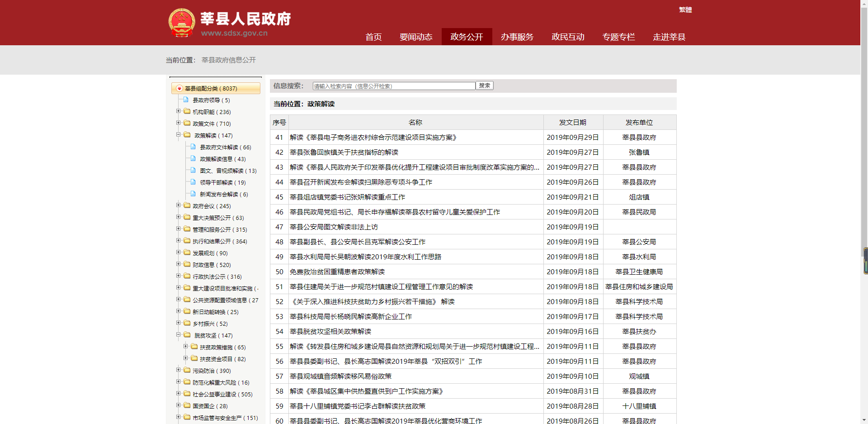Expand the 政策文件 tree node
The height and width of the screenshot is (424, 868).
178,123
